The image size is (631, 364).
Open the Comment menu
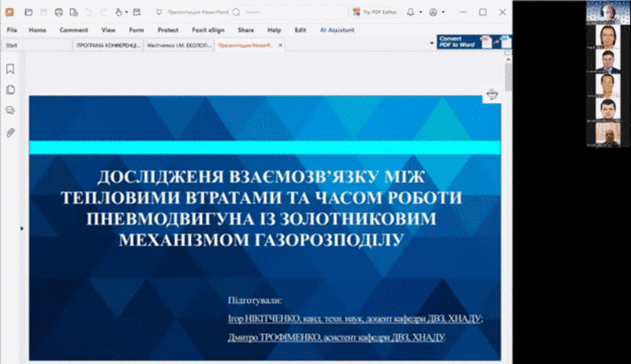[73, 30]
